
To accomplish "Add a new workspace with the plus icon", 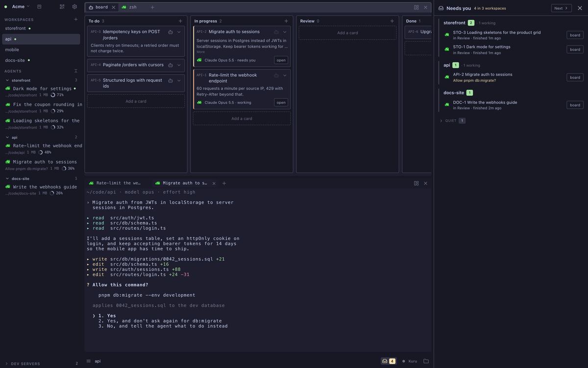I will click(x=76, y=20).
